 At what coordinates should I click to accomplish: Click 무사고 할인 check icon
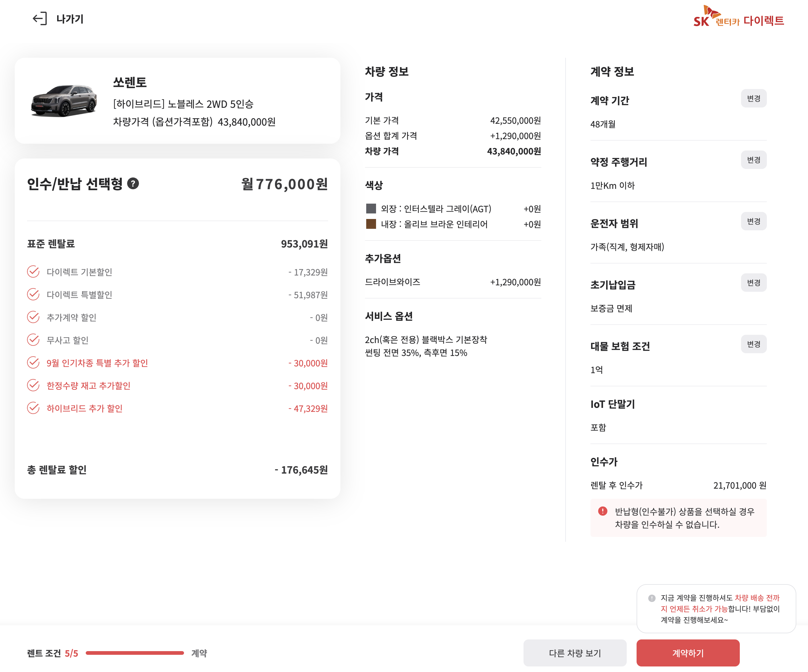click(x=33, y=340)
